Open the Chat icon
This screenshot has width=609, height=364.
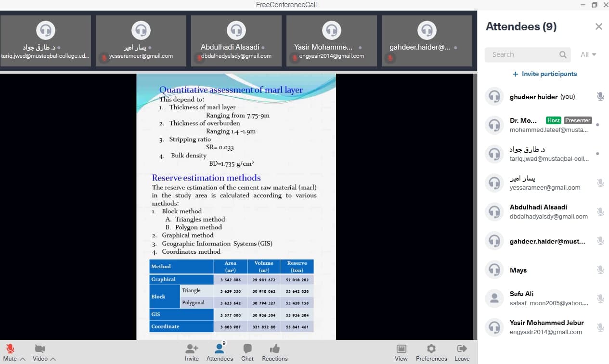(247, 349)
